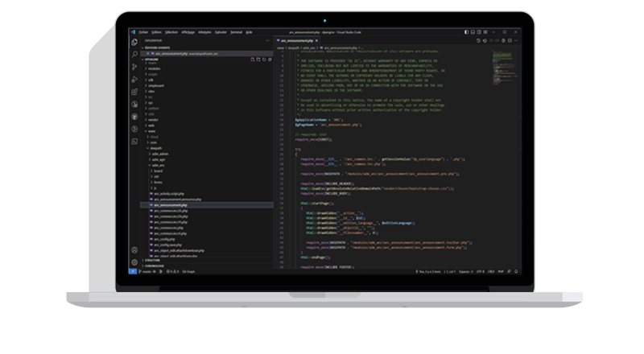Change the PHP language mode
Viewport: 644px width, 354px height.
(x=501, y=271)
